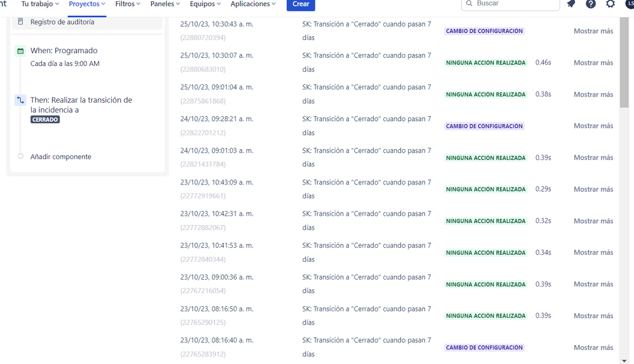Show more for 25/10/23 10:30:07 entry

point(593,63)
